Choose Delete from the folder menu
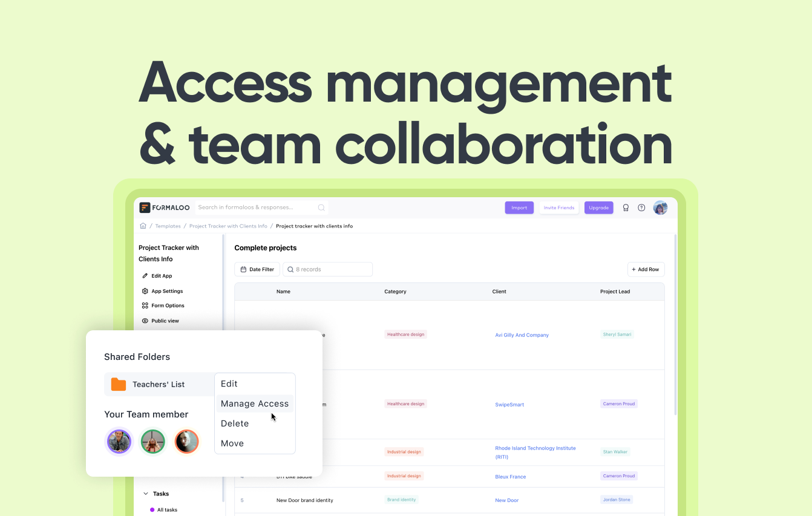 coord(255,423)
